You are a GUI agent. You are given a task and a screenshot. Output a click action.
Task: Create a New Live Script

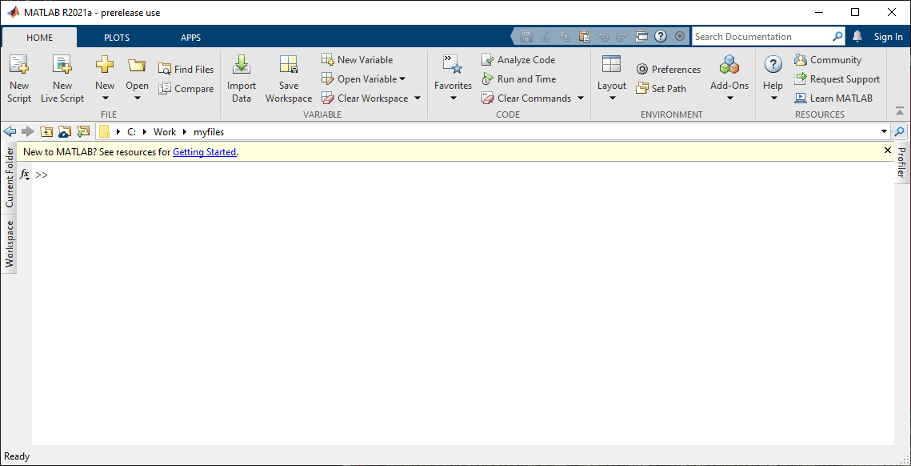[62, 80]
